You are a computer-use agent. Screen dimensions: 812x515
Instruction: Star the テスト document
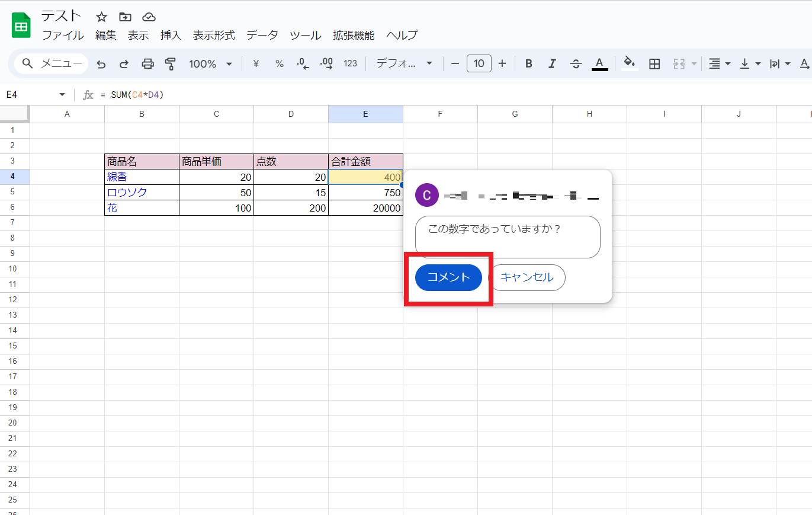click(x=102, y=17)
